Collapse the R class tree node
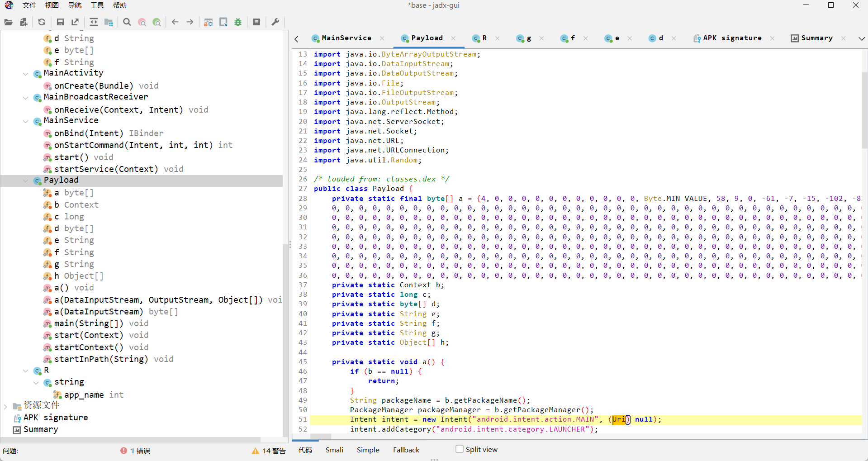The height and width of the screenshot is (461, 868). (26, 371)
